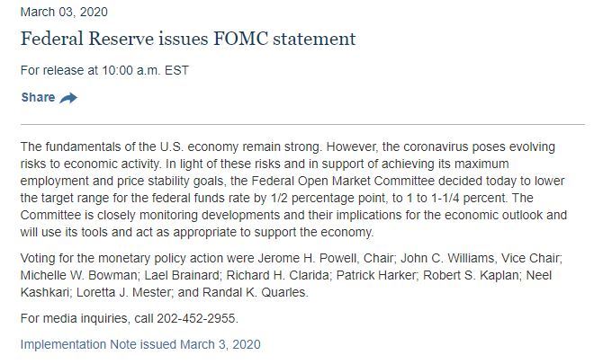Click the date "March 03, 2020" at the top
This screenshot has height=364, width=594.
pyautogui.click(x=64, y=12)
